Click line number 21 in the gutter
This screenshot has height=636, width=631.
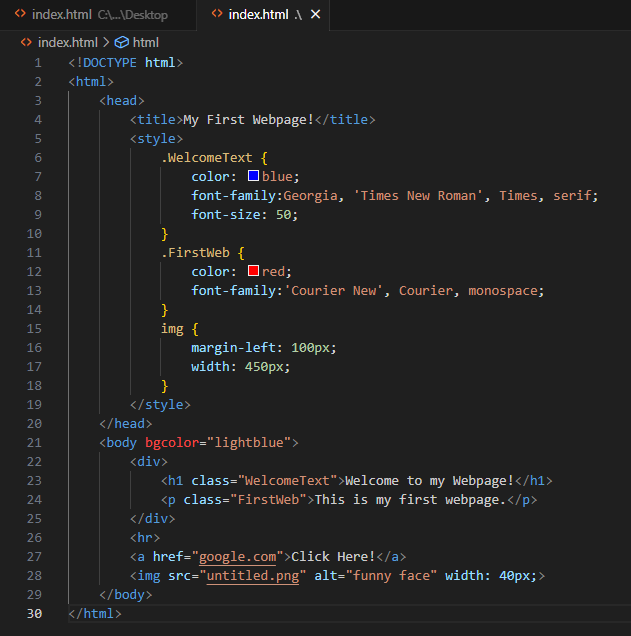click(x=37, y=442)
